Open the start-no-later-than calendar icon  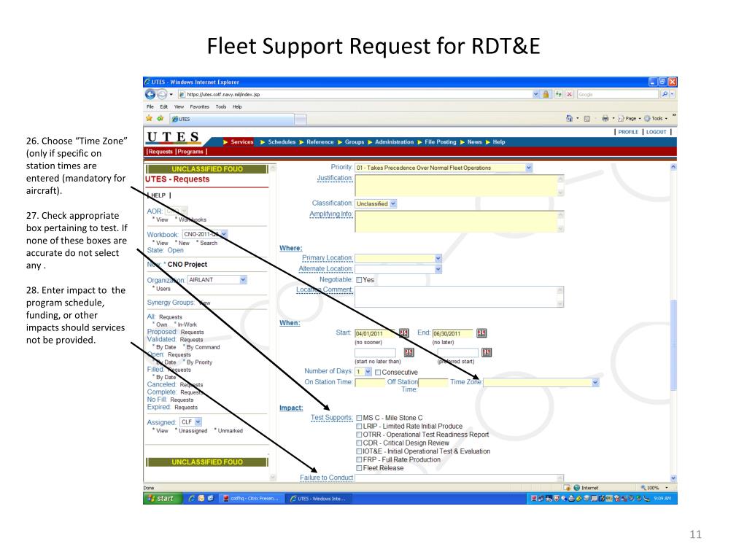409,352
